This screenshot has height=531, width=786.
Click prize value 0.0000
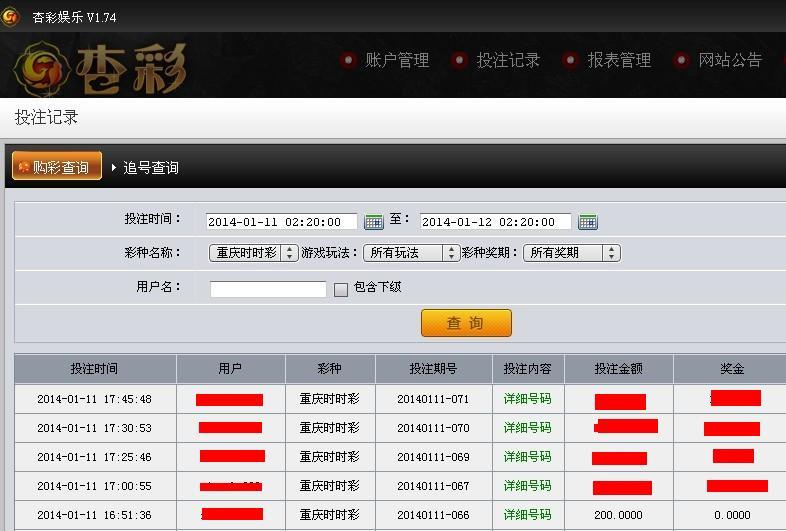pos(732,515)
